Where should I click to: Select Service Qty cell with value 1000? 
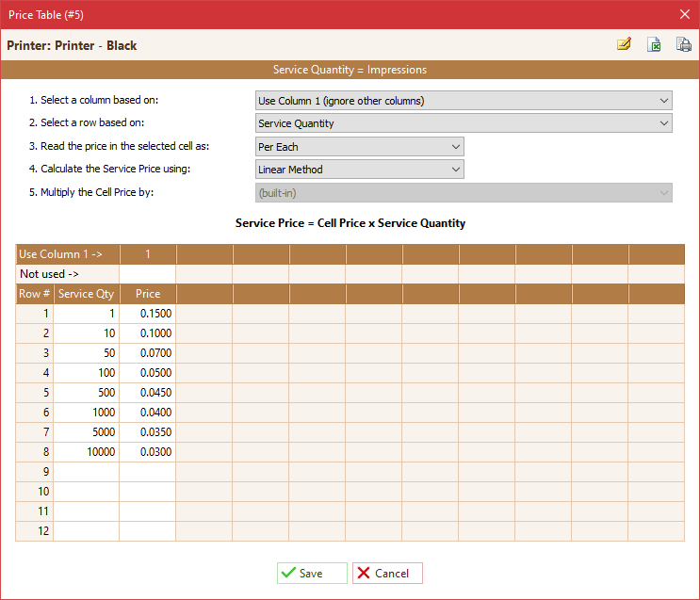(86, 412)
